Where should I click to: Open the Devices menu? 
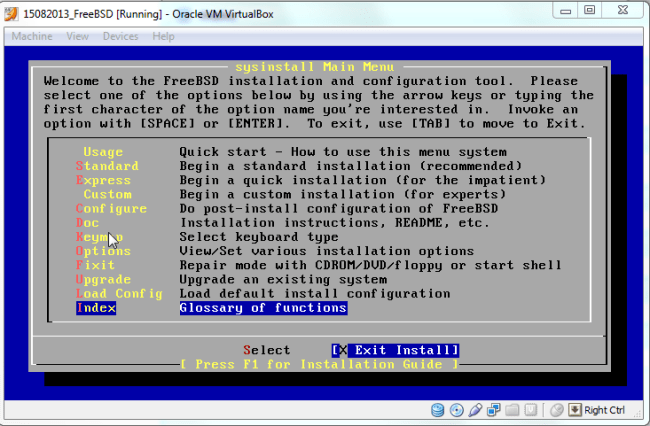(120, 36)
